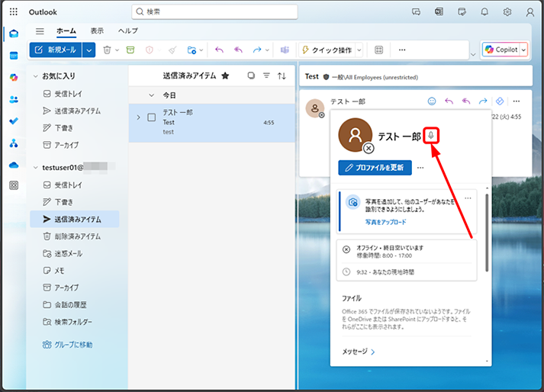
Task: Click the Teams share toolbar icon
Action: (x=285, y=50)
